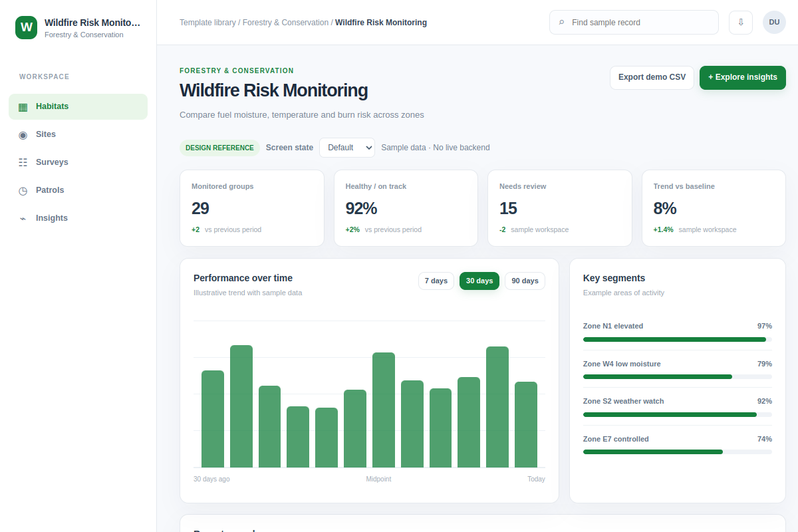The height and width of the screenshot is (532, 798).
Task: Click the Zone N1 elevated progress bar
Action: click(x=678, y=339)
